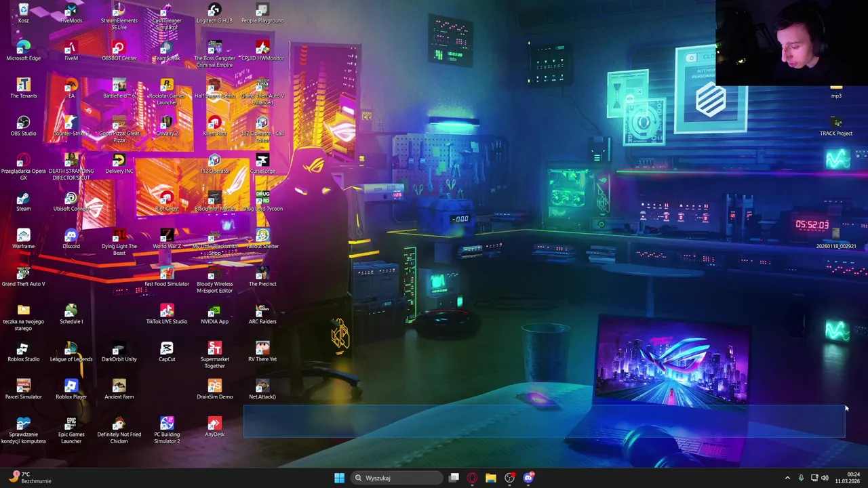This screenshot has width=868, height=488.
Task: Open the volume speaker tray icon
Action: click(825, 478)
